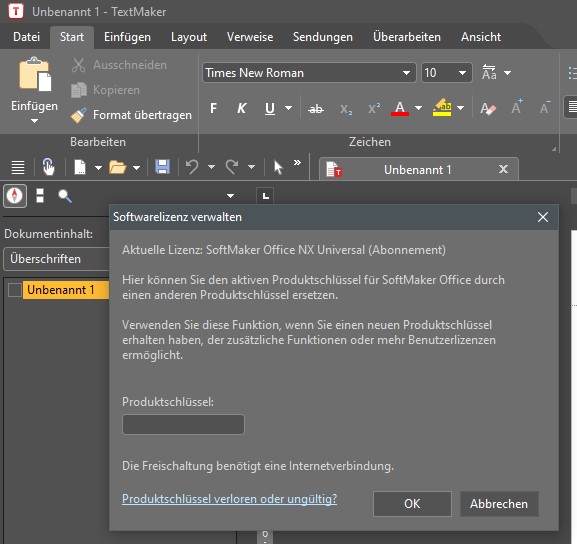Click the clear formatting eraser icon
This screenshot has width=577, height=544.
pos(488,109)
